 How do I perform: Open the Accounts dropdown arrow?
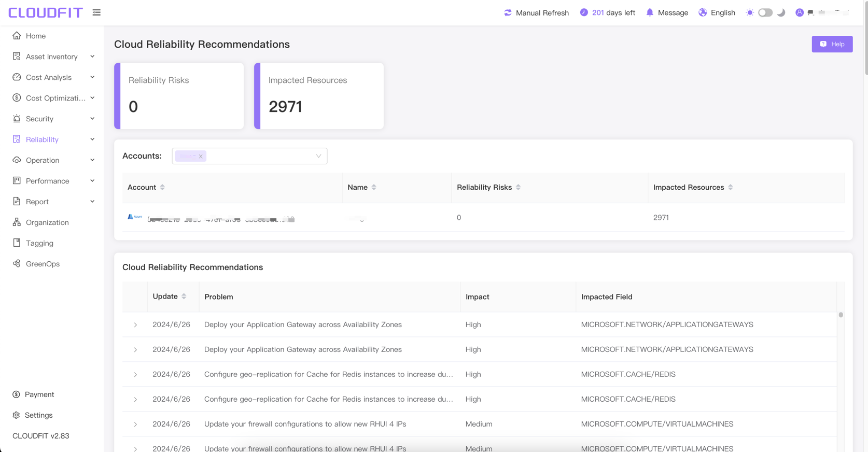[x=318, y=156]
